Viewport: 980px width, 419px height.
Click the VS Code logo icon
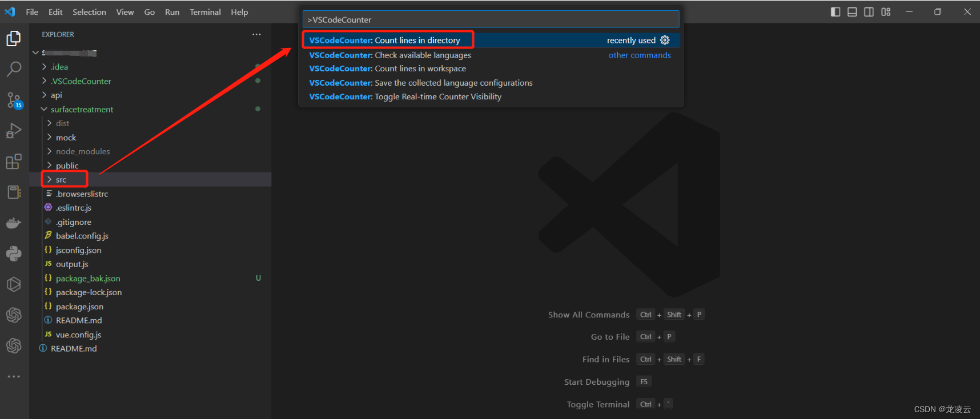pyautogui.click(x=10, y=12)
